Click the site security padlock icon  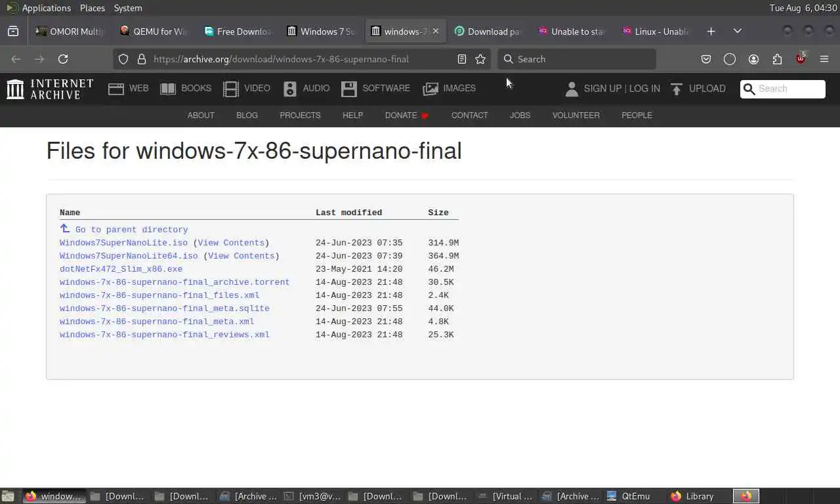coord(141,59)
